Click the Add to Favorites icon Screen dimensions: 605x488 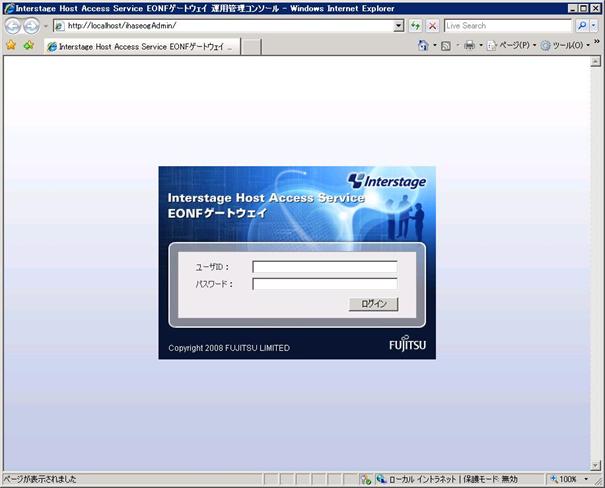pyautogui.click(x=29, y=46)
